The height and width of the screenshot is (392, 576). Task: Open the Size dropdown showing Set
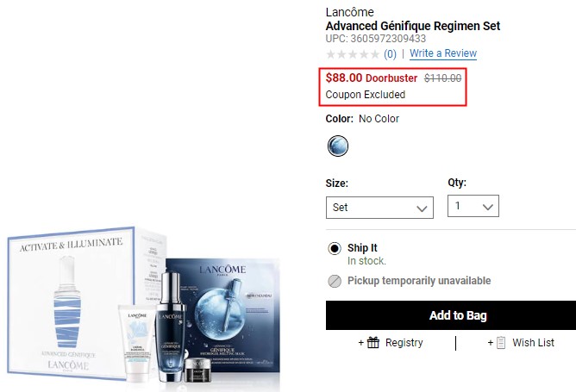379,208
